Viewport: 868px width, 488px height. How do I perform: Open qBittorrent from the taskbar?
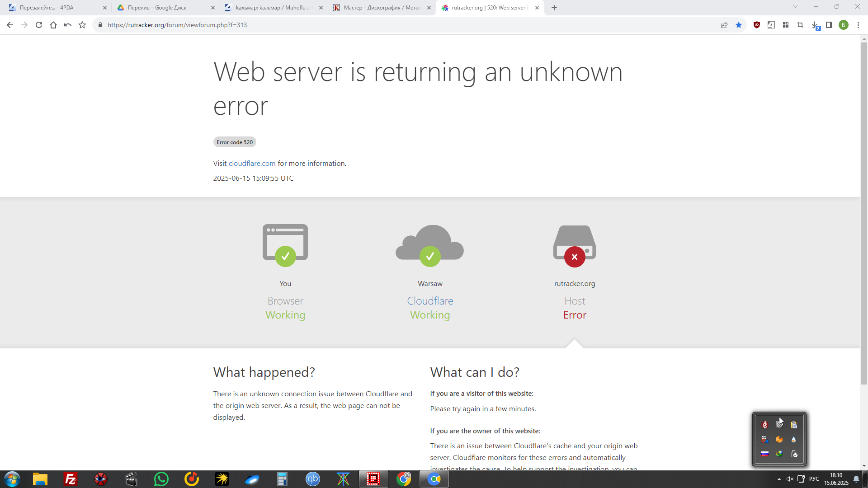click(313, 479)
